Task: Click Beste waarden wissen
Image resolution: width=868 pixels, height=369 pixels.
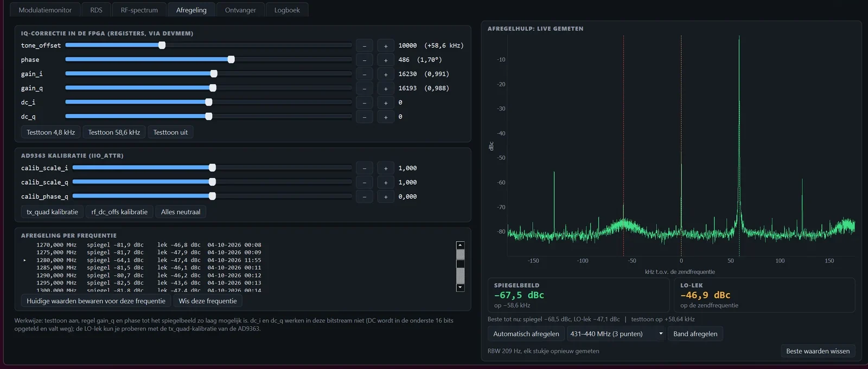Action: (818, 351)
